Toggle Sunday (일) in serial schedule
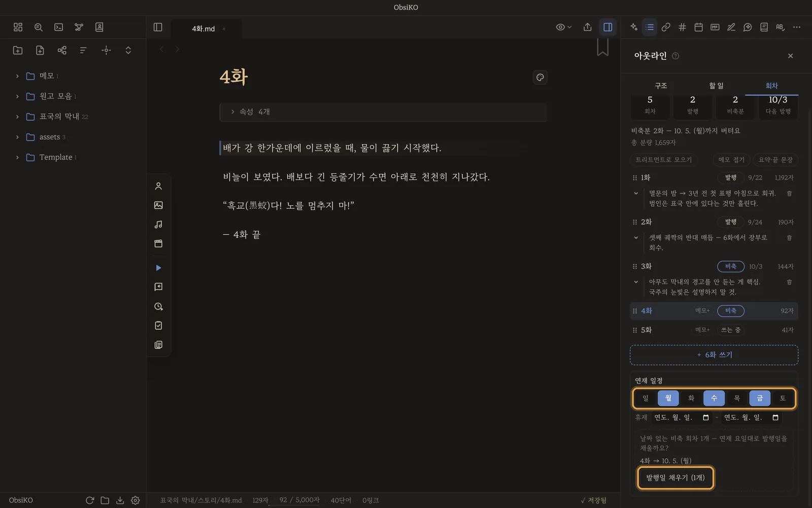The image size is (812, 508). (x=645, y=398)
